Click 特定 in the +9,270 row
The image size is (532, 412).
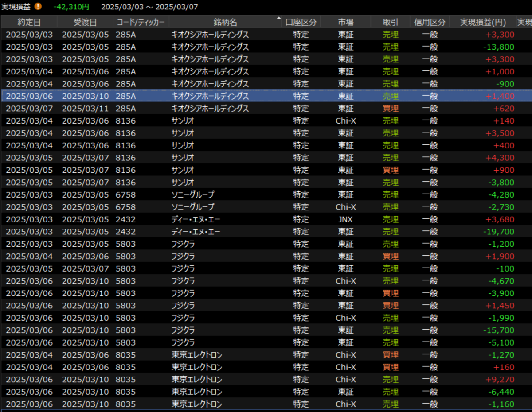[x=301, y=380]
